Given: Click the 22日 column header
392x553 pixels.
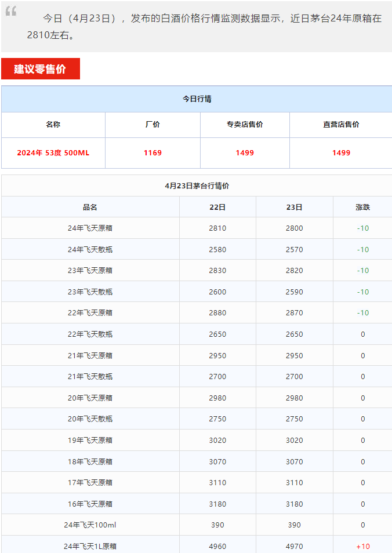Looking at the screenshot, I should pyautogui.click(x=217, y=207).
